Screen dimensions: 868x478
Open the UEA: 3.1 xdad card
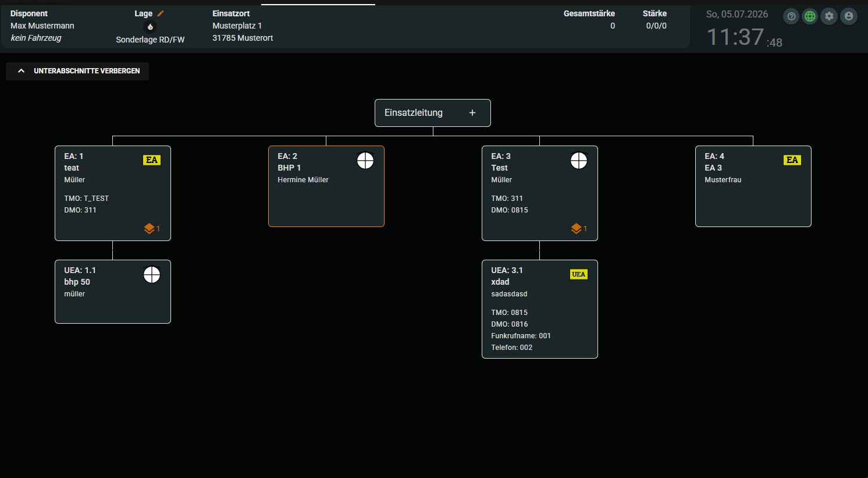(540, 309)
